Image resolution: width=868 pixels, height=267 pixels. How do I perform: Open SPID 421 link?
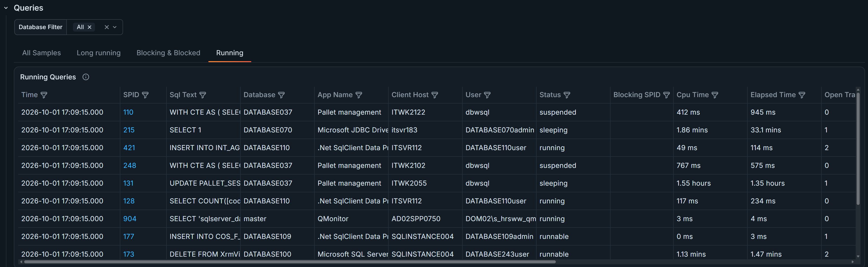[129, 148]
